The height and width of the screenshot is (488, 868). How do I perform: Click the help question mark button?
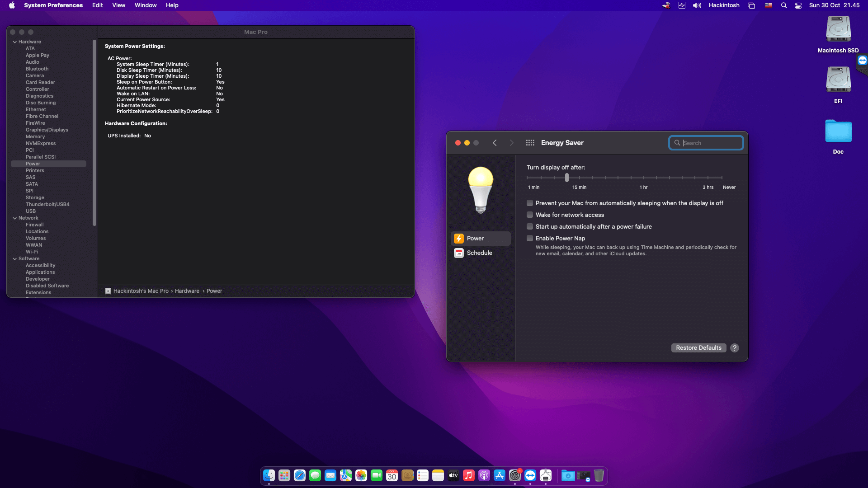pos(735,348)
